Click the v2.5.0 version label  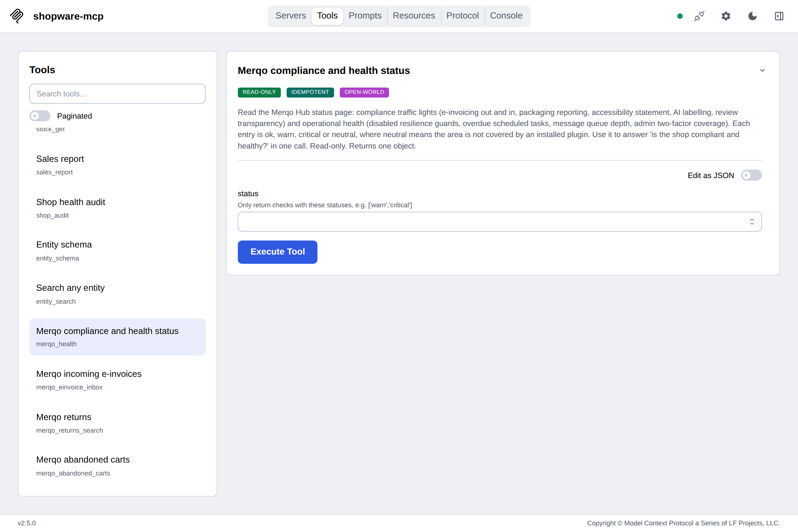(x=27, y=523)
